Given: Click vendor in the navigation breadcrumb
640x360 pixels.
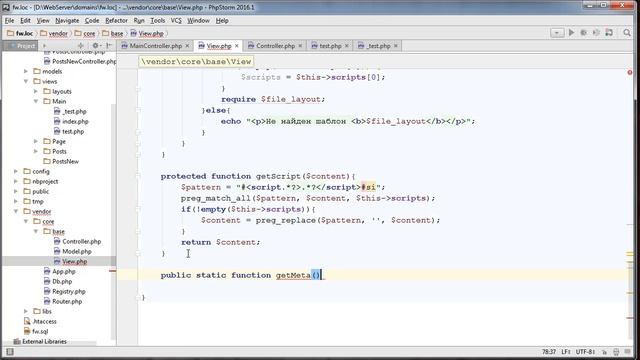Looking at the screenshot, I should tap(54, 33).
